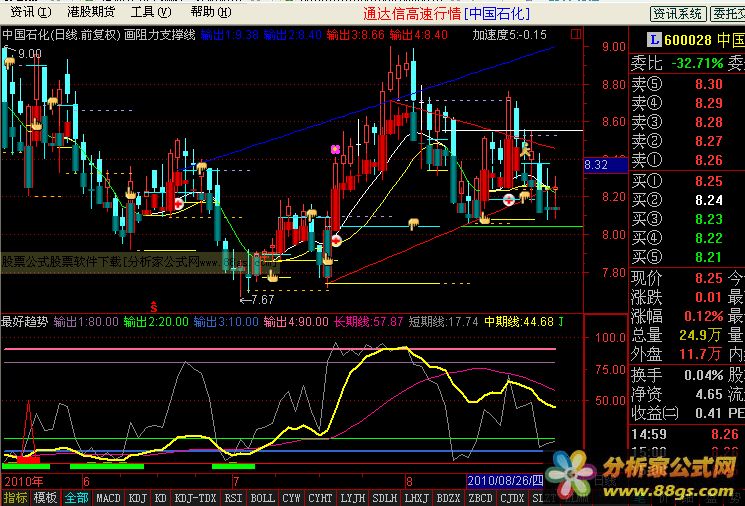Click the small red window icon above price axis
This screenshot has height=506, width=745.
576,34
